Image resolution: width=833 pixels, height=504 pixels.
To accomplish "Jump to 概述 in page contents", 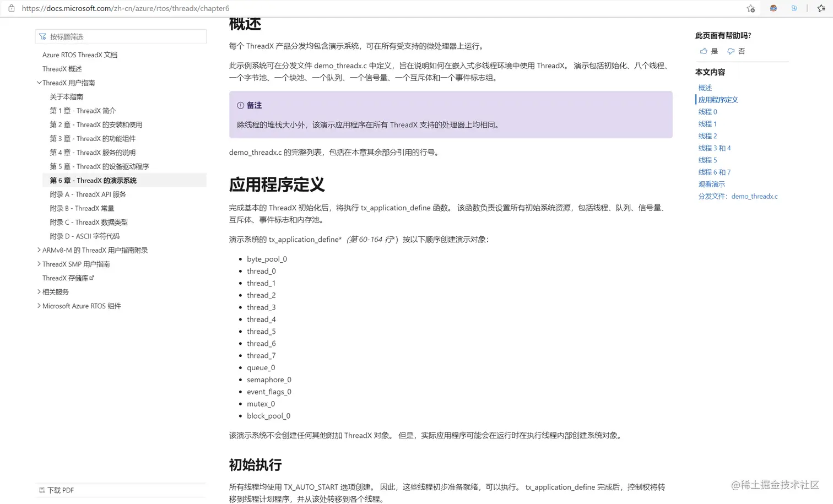I will pos(705,88).
